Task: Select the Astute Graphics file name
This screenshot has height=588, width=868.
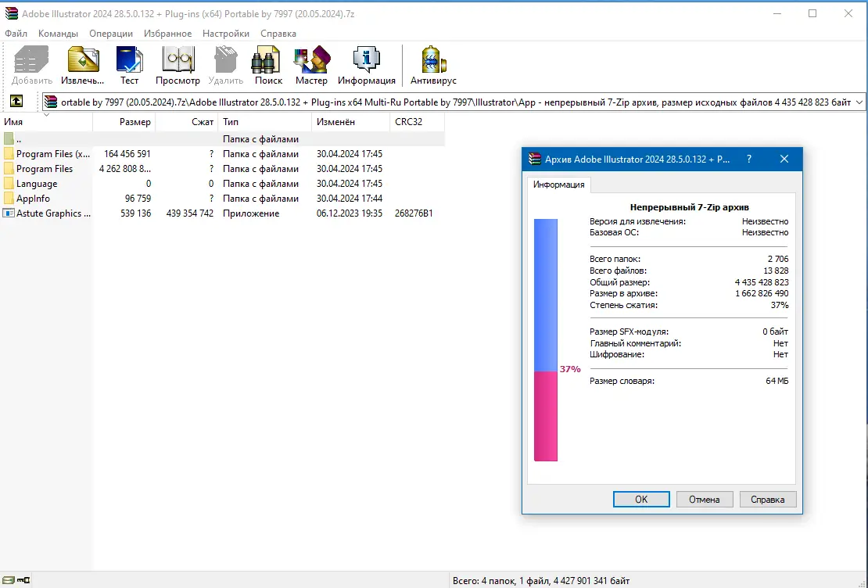Action: coord(53,213)
